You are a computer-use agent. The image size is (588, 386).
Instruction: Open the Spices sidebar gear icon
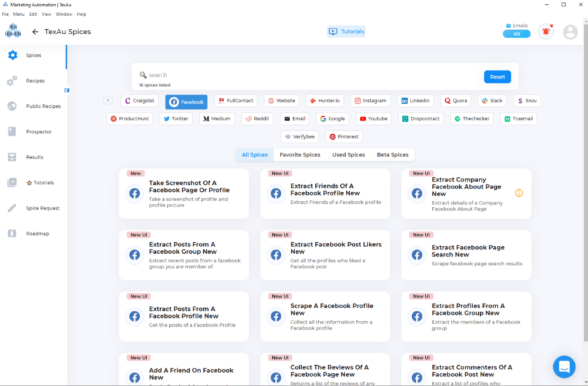tap(13, 55)
